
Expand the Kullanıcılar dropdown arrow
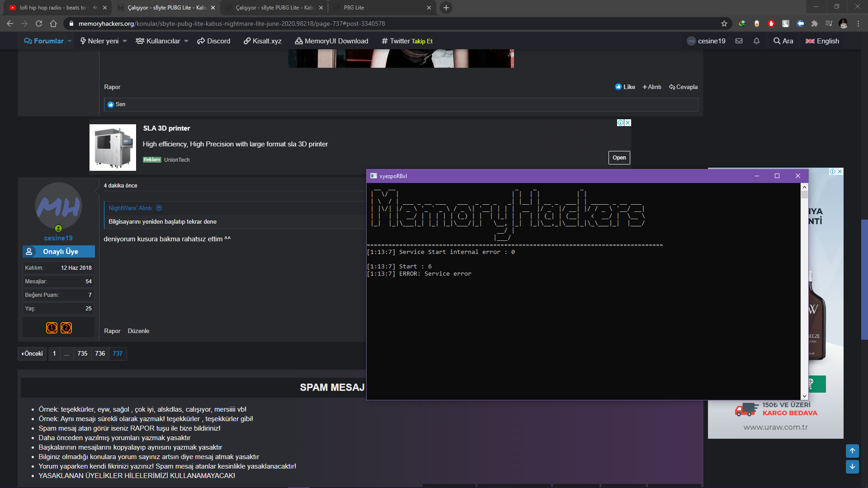186,41
